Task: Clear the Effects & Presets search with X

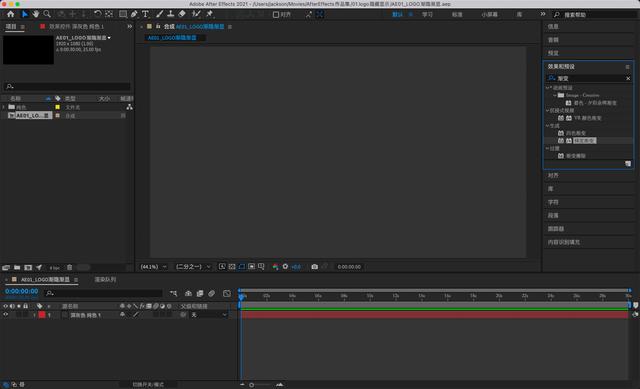Action: click(x=628, y=78)
